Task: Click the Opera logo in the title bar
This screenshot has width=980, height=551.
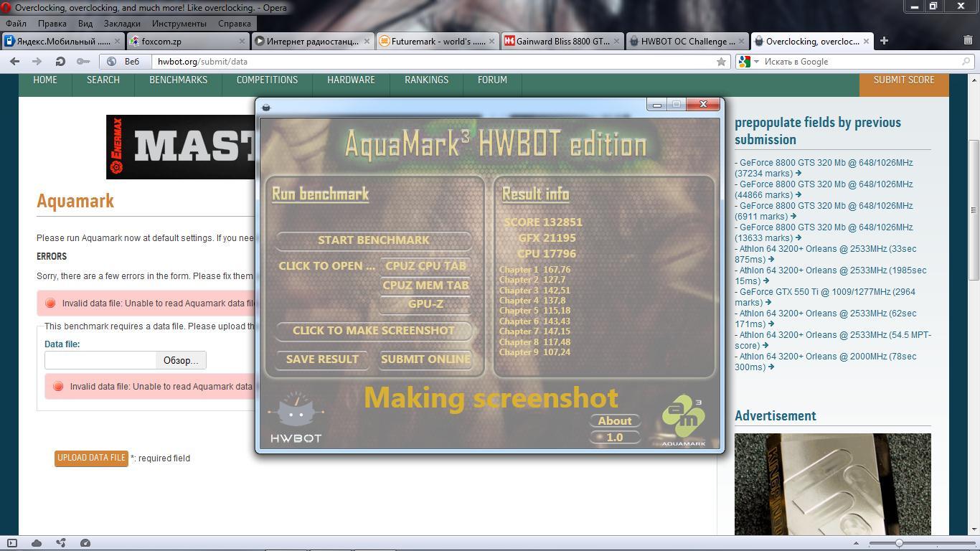Action: coord(6,8)
